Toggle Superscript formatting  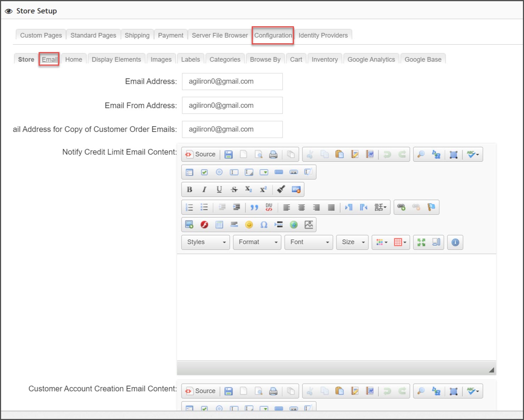click(263, 189)
